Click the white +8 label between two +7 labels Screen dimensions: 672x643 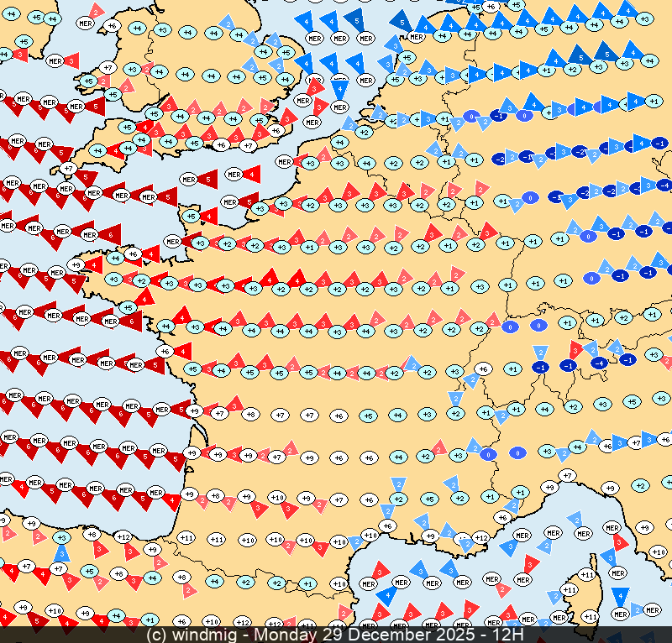249,414
